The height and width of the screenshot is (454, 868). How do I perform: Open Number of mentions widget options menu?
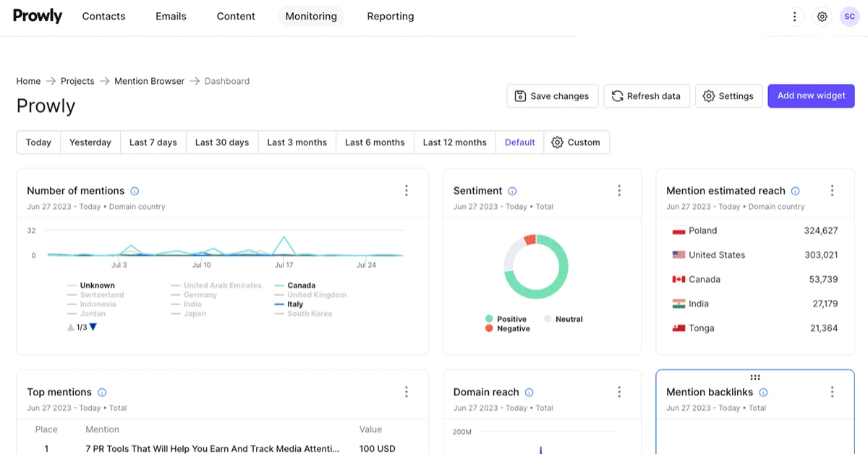pyautogui.click(x=407, y=191)
